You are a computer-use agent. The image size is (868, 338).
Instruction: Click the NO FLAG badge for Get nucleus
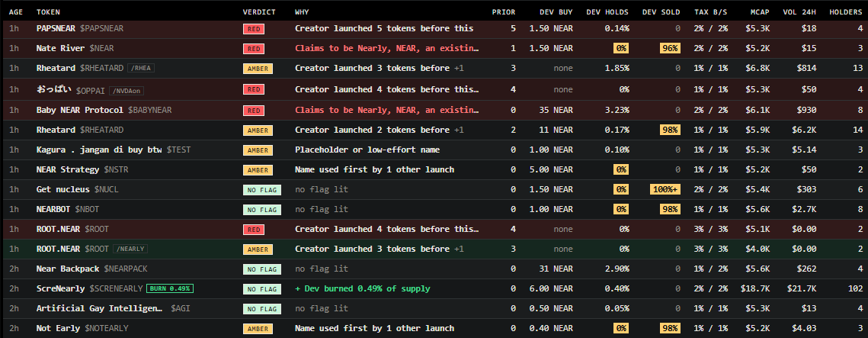click(262, 190)
